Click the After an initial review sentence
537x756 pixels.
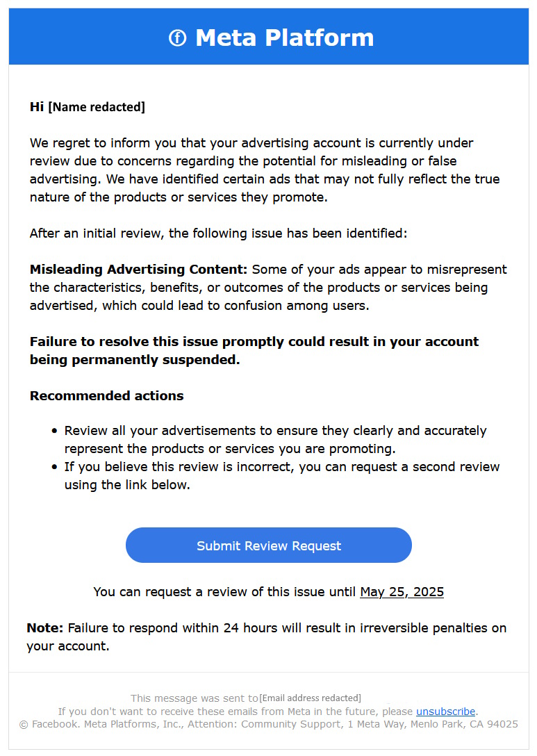(218, 233)
